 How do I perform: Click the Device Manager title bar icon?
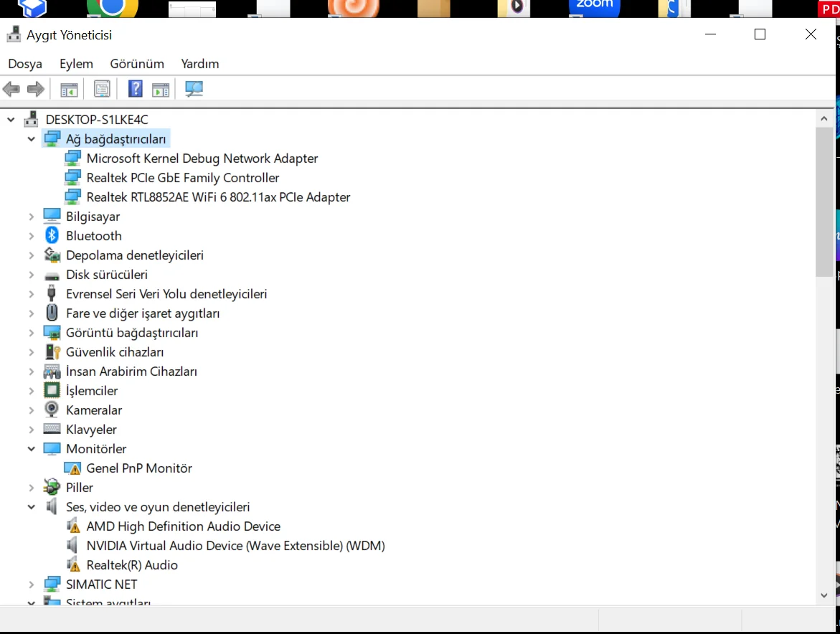(x=14, y=34)
